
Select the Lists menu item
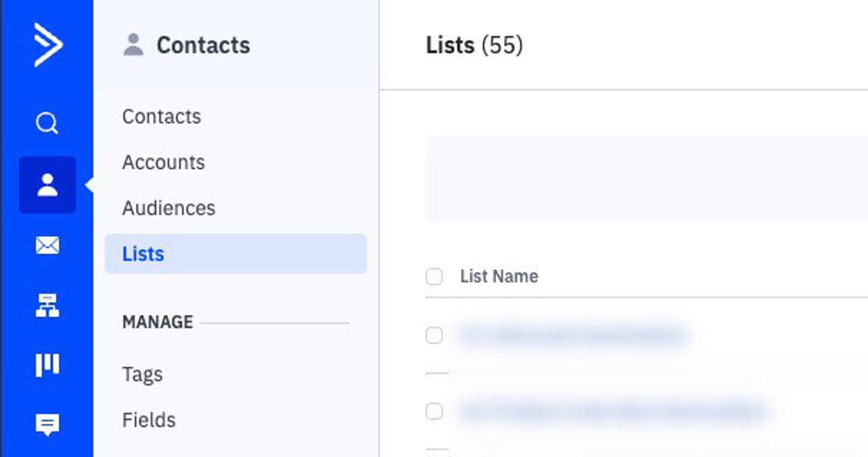tap(143, 254)
